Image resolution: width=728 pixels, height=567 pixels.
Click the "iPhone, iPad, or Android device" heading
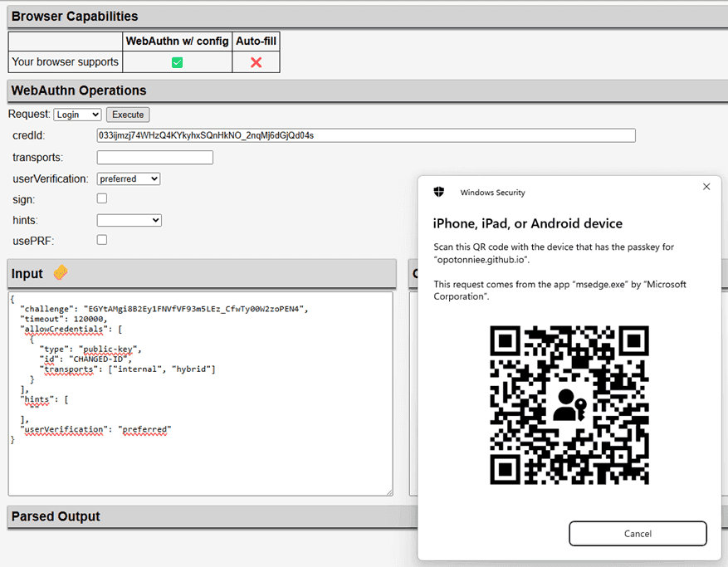(527, 224)
